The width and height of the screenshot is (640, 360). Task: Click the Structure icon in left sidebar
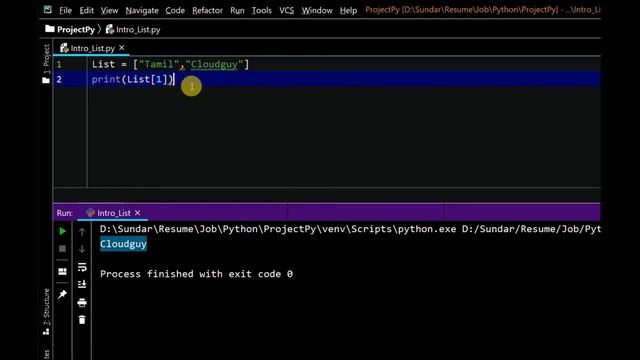pyautogui.click(x=46, y=332)
